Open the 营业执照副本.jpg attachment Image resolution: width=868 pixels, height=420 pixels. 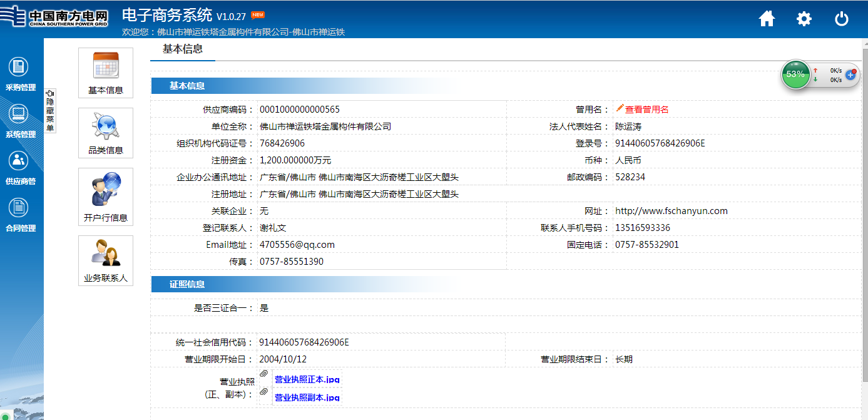[307, 397]
